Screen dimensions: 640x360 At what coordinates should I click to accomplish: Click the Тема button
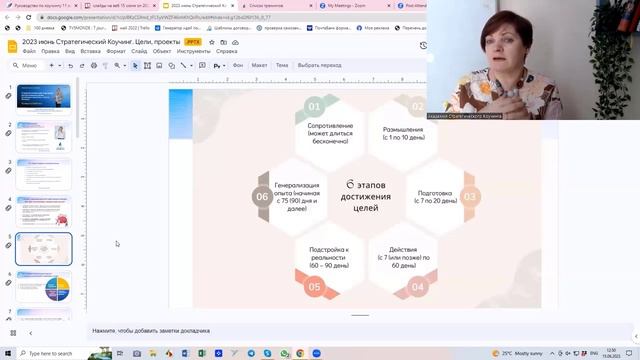pyautogui.click(x=282, y=65)
